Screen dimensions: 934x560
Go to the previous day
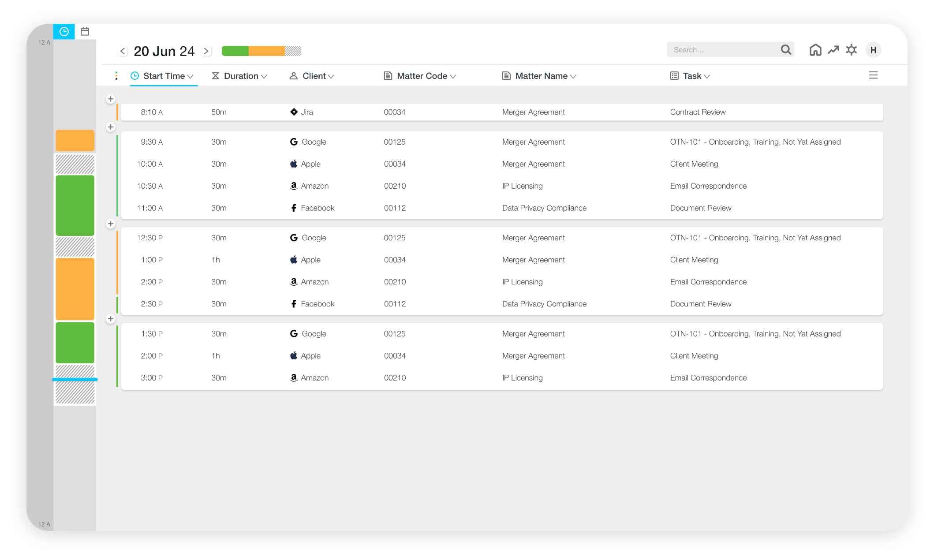(x=123, y=51)
